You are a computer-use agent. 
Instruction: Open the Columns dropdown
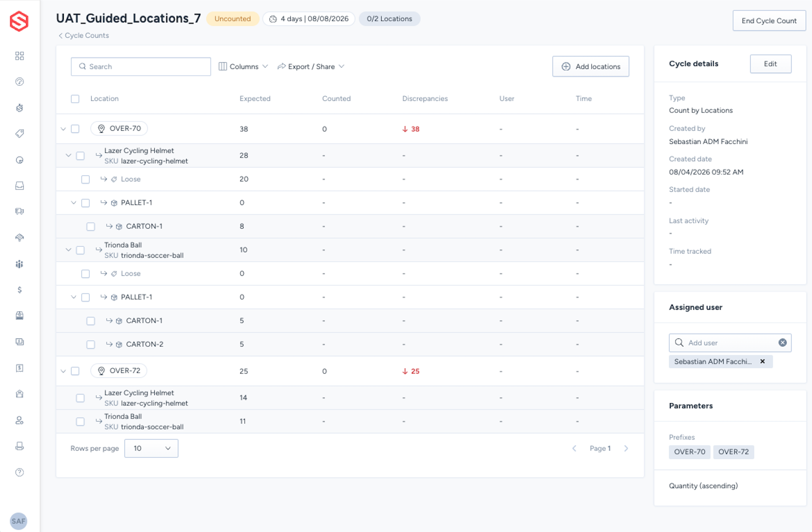[243, 66]
